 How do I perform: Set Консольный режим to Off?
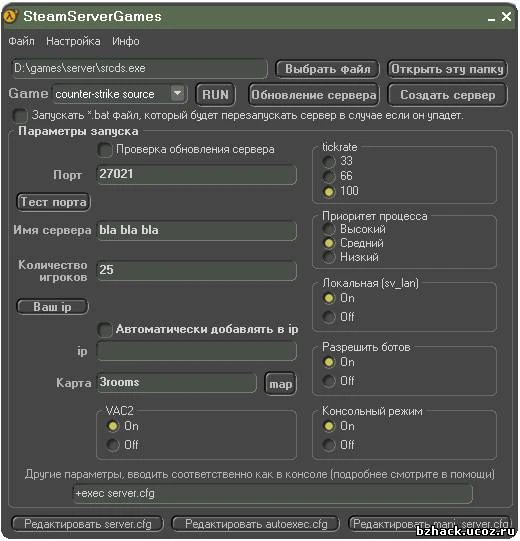point(329,445)
